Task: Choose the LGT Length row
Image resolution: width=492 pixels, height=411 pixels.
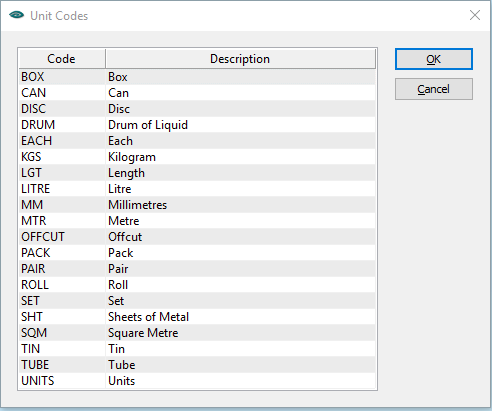Action: pyautogui.click(x=197, y=173)
